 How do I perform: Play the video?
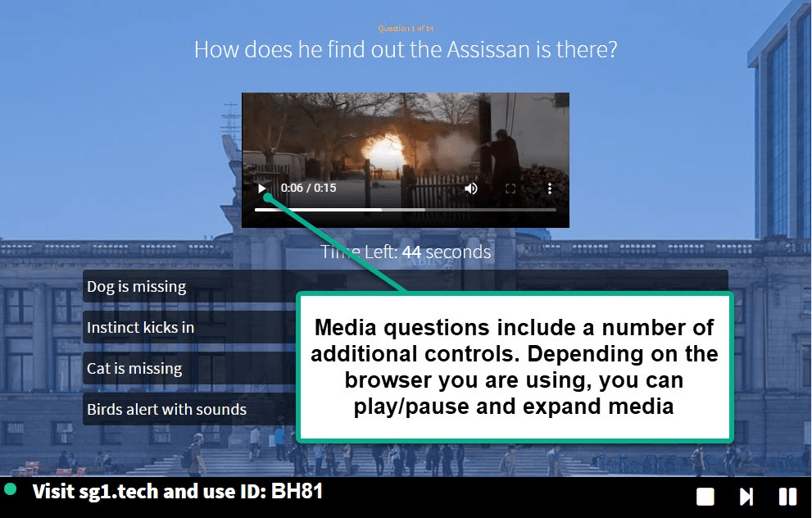(x=262, y=188)
